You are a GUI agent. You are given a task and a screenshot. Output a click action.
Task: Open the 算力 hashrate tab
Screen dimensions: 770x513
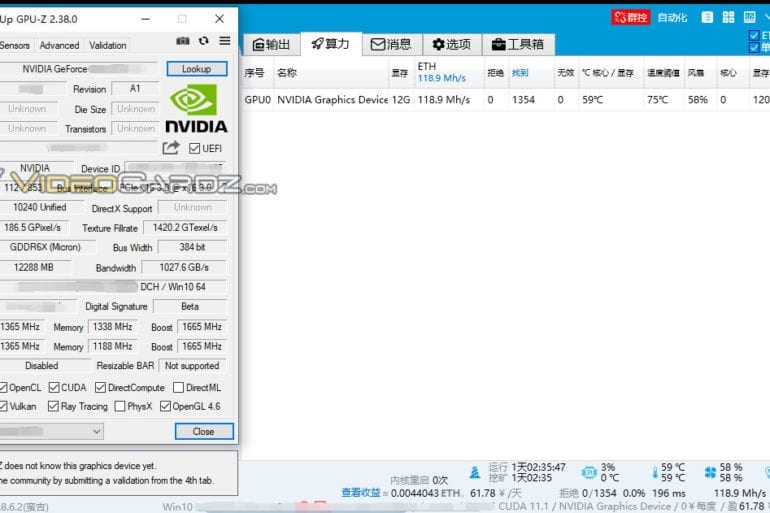tap(330, 44)
